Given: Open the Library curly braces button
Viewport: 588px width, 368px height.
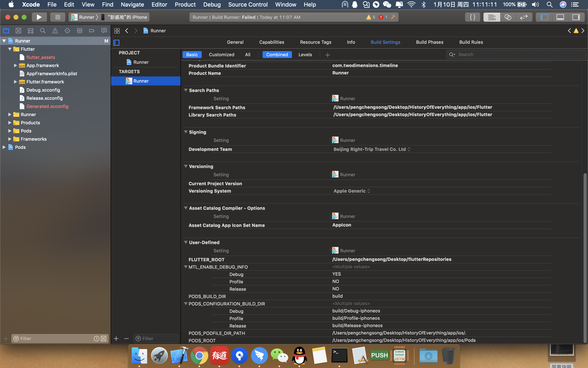Looking at the screenshot, I should (473, 17).
